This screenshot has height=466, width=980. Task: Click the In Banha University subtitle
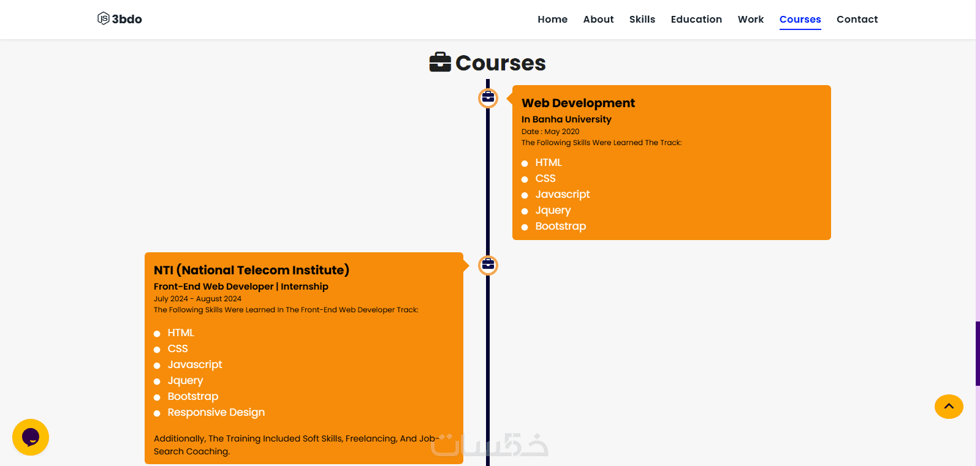[566, 119]
